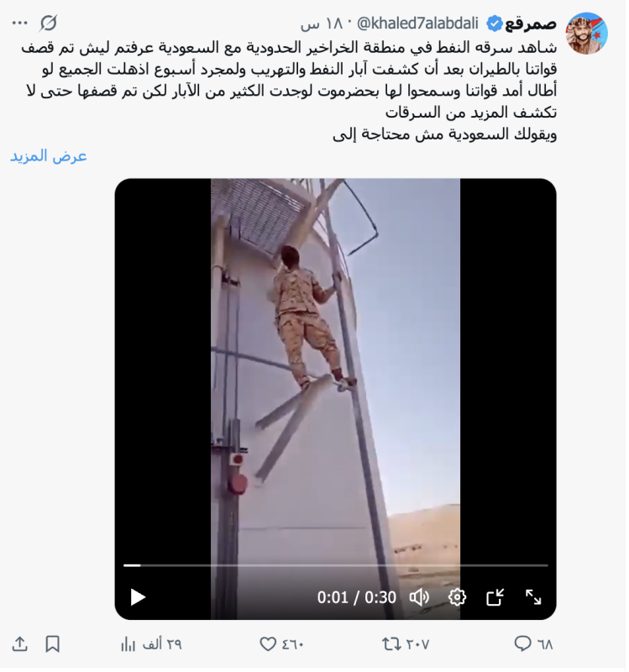Open the three-dot more options menu
629x672 pixels.
coord(20,23)
